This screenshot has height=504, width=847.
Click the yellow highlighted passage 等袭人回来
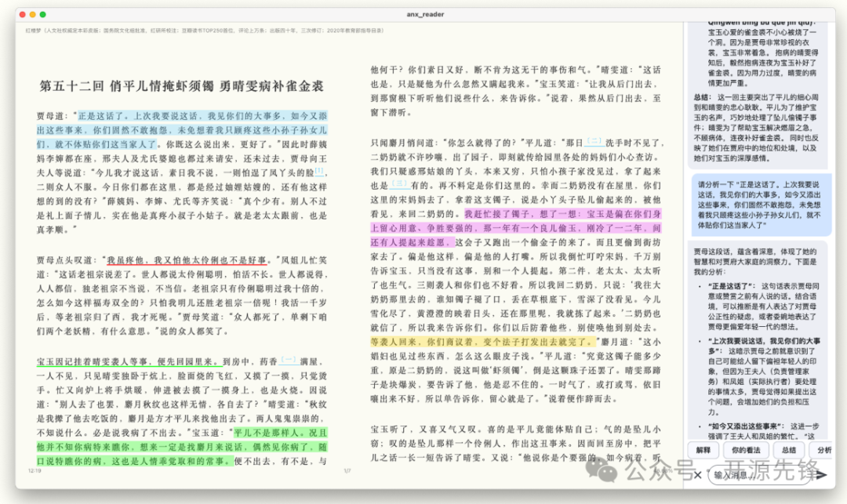point(483,342)
